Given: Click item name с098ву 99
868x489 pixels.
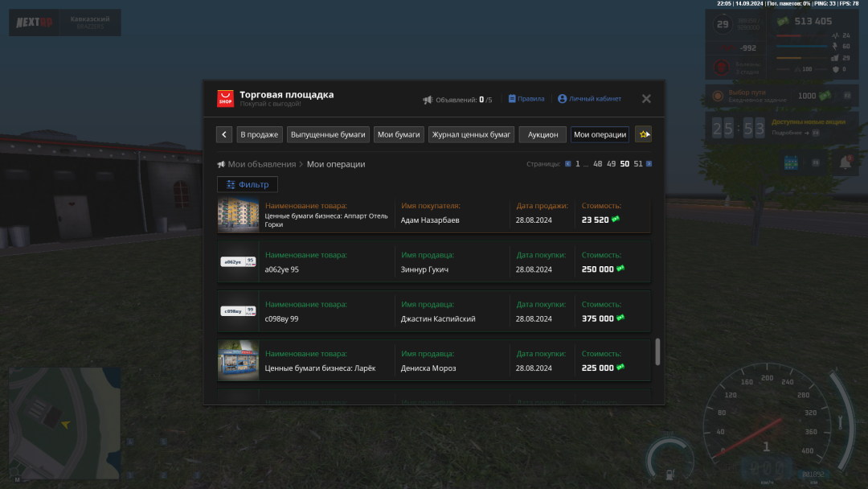Looking at the screenshot, I should pos(282,318).
